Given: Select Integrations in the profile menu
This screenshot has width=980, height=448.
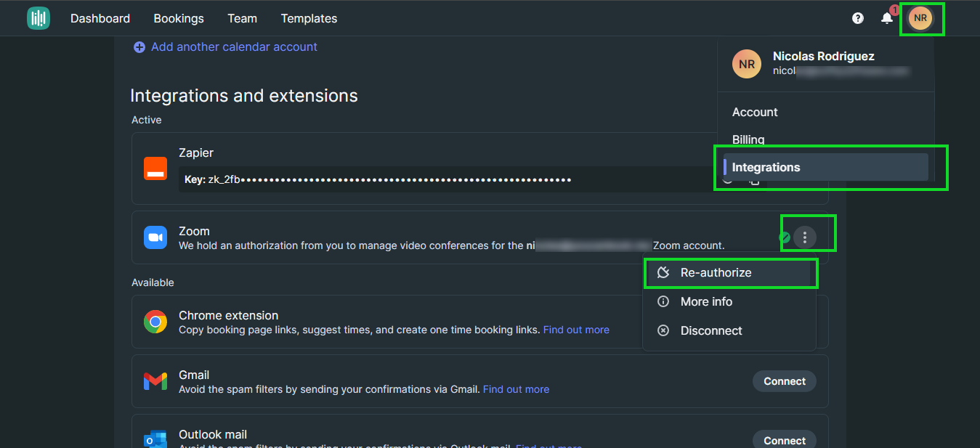Looking at the screenshot, I should click(x=826, y=167).
